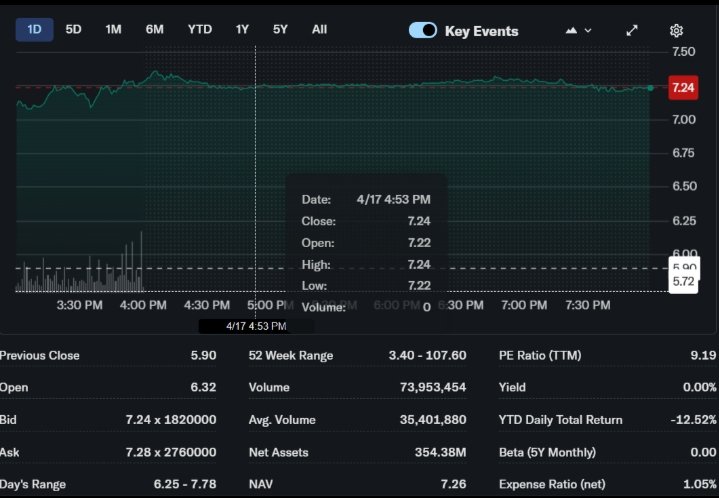The width and height of the screenshot is (719, 498).
Task: Show the 6M chart range
Action: click(x=154, y=29)
